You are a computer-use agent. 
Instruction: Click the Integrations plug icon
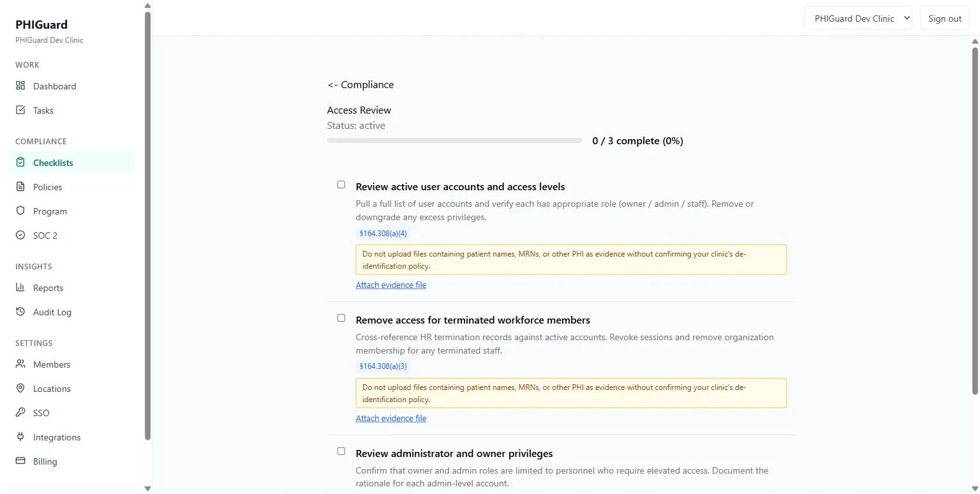20,437
